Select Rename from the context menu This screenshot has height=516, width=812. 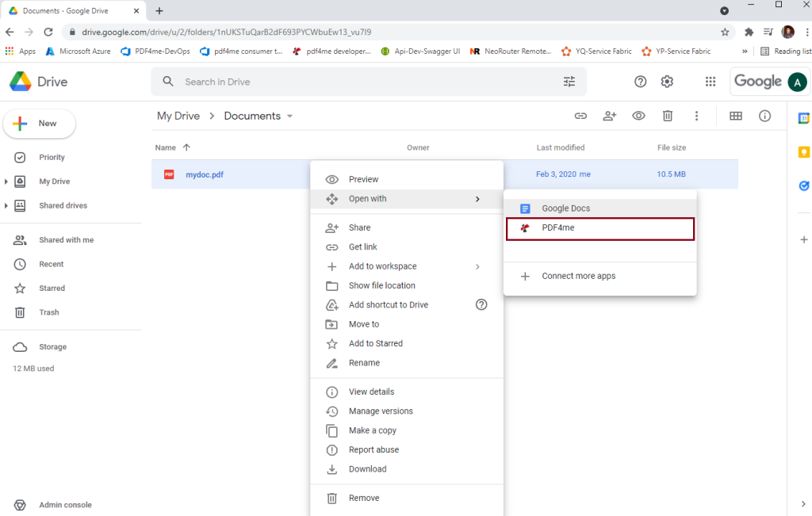point(407,363)
